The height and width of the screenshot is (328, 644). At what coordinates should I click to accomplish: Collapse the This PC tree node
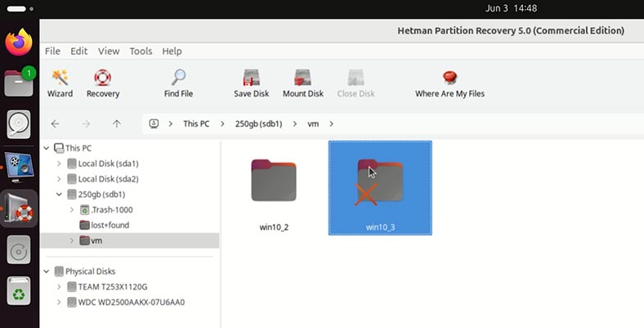click(x=47, y=148)
